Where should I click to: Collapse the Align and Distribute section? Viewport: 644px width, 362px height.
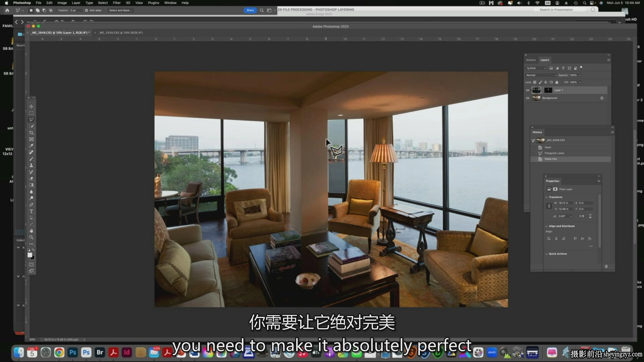coord(546,226)
